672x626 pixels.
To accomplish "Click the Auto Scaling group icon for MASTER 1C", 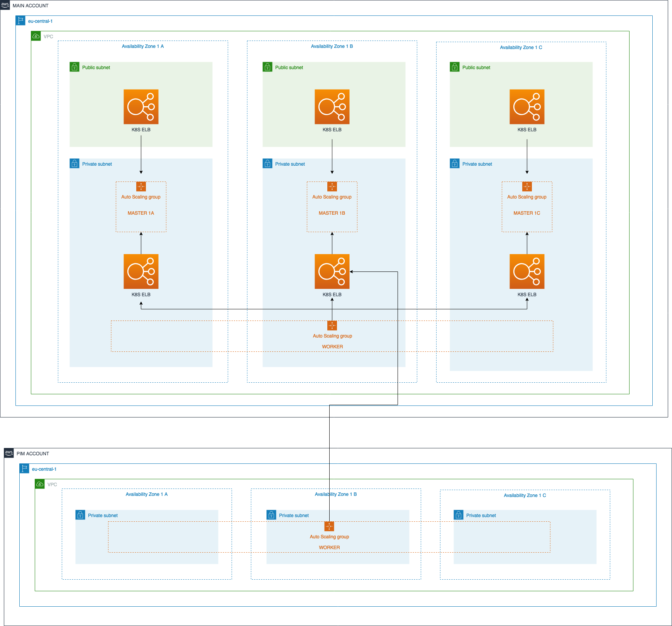I will pyautogui.click(x=527, y=187).
